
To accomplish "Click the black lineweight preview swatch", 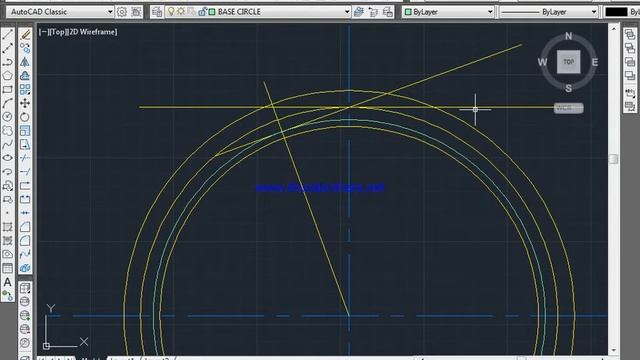I will 616,12.
